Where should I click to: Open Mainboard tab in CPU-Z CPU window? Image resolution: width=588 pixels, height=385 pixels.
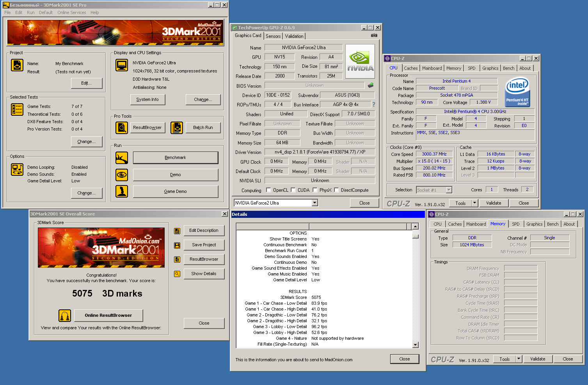[x=432, y=68]
